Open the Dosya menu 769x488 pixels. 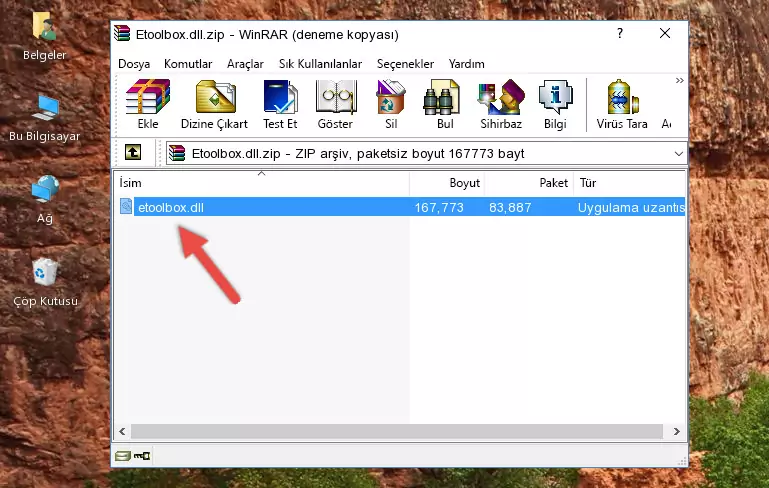pos(134,64)
